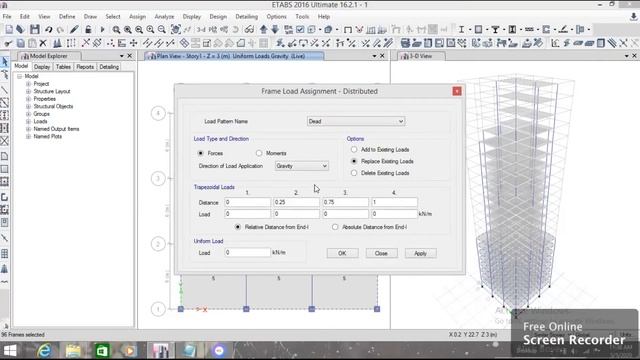Expand the Project tree node
The height and width of the screenshot is (360, 640).
(x=28, y=84)
